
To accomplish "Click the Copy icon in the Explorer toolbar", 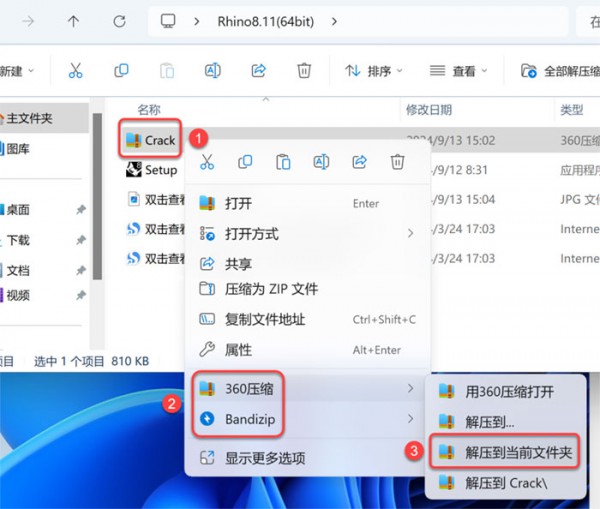I will click(x=121, y=71).
